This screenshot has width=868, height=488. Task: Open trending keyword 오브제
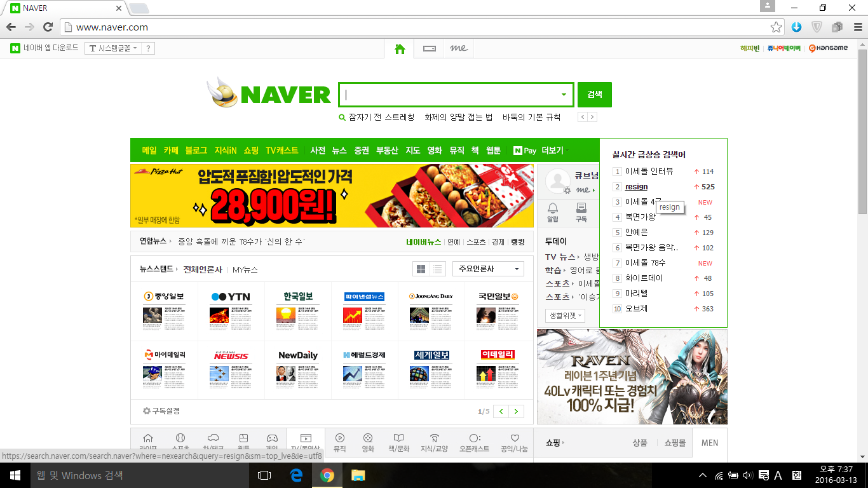coord(635,309)
